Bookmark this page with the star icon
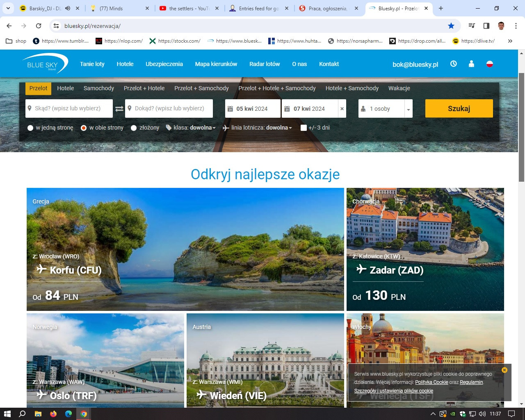Screen dimensions: 525x420 (x=451, y=26)
